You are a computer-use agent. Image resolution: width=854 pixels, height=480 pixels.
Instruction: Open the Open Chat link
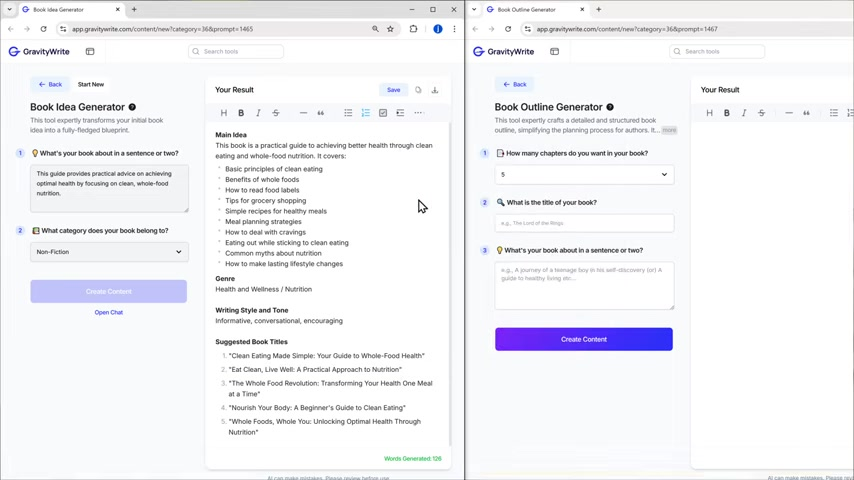pos(108,312)
